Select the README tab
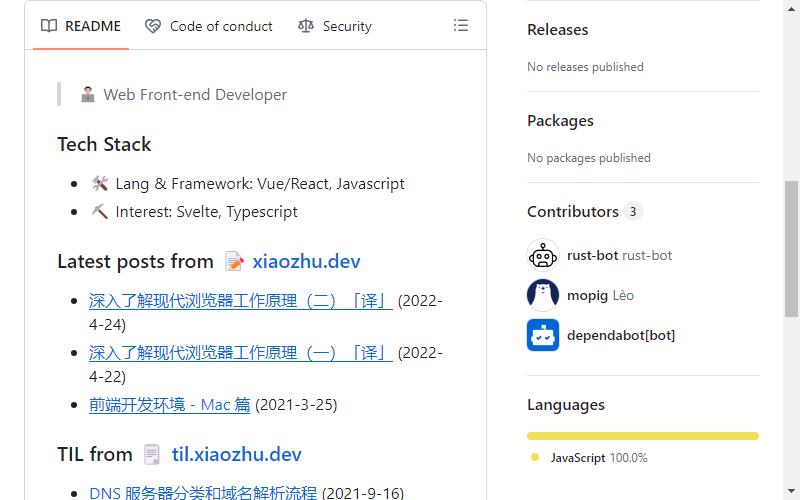Image resolution: width=800 pixels, height=500 pixels. [x=81, y=26]
